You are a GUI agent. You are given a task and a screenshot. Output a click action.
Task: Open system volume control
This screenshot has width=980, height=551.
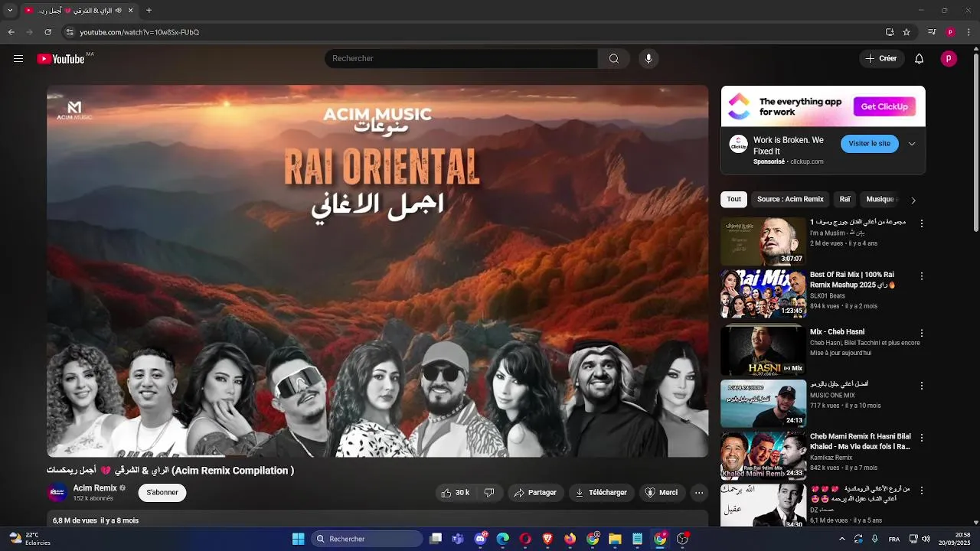point(926,539)
